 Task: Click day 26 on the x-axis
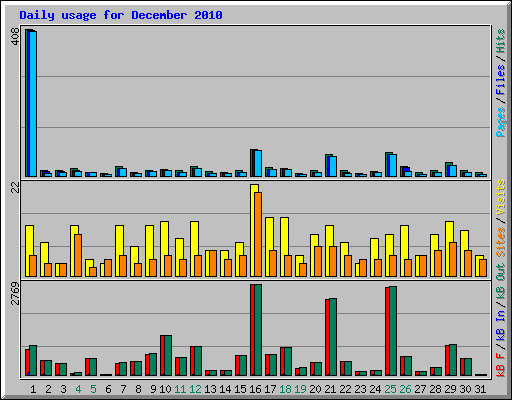tap(405, 389)
